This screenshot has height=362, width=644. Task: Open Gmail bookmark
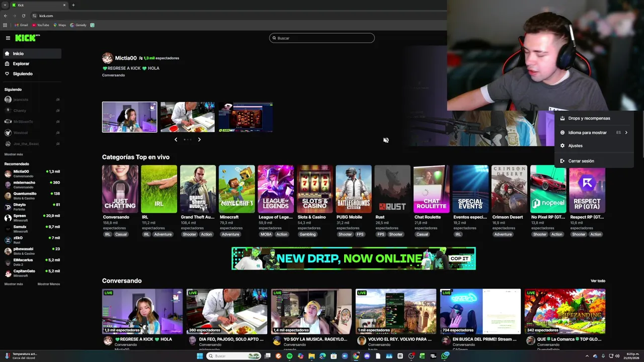(x=21, y=25)
